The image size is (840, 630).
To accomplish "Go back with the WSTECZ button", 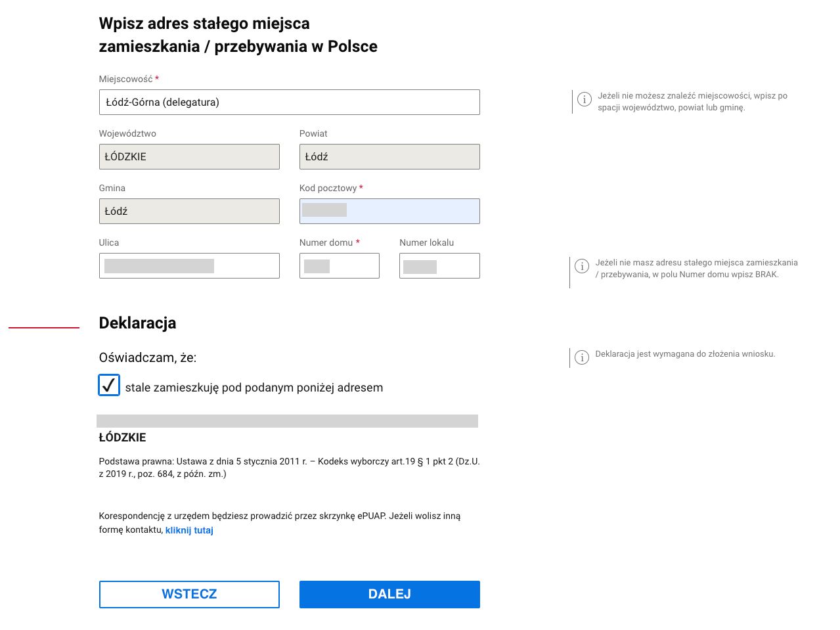I will click(x=189, y=595).
